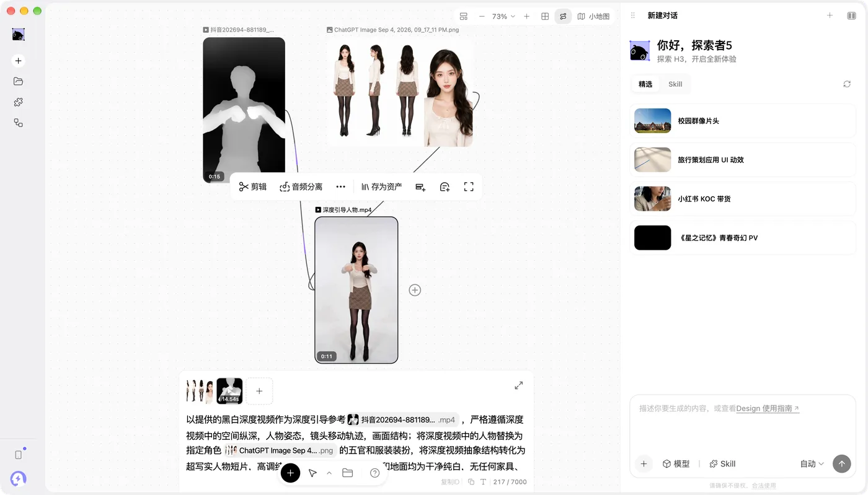Click the attachment plus in chat input
Viewport: 868px width, 495px height.
(x=644, y=464)
